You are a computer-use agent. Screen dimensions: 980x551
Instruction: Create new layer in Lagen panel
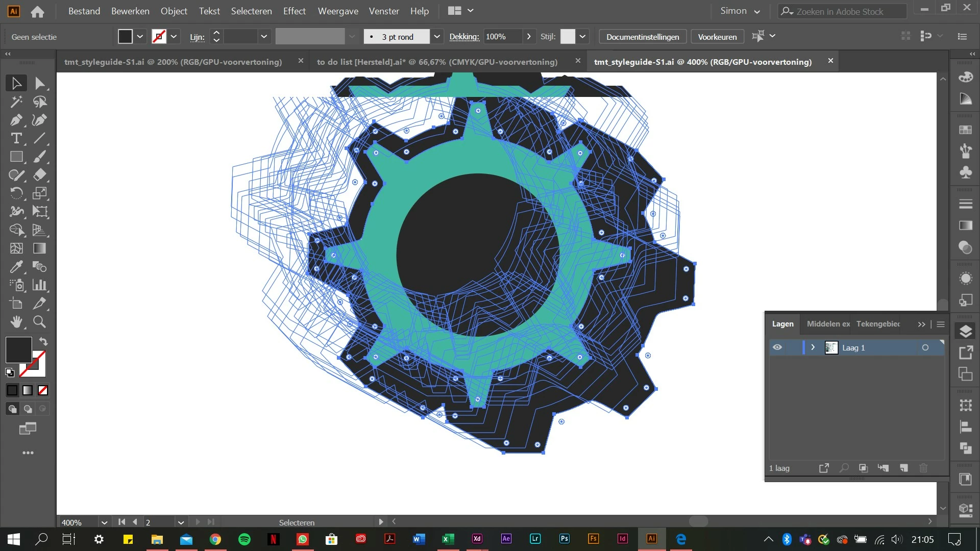[x=904, y=468]
